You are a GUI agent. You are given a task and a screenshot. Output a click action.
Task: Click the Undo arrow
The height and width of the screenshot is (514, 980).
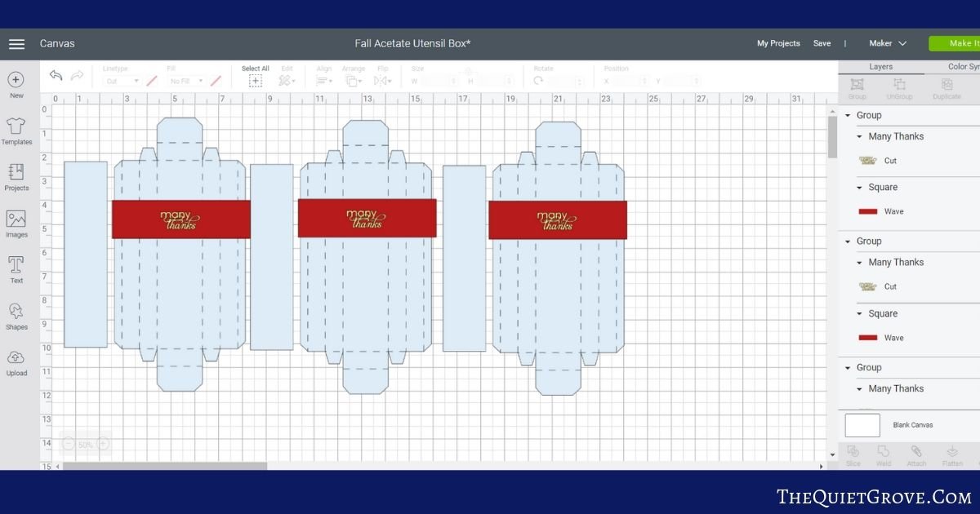[56, 75]
